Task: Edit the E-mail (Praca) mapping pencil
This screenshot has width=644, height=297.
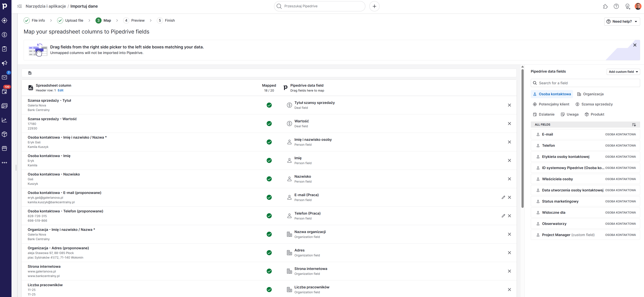Action: (x=503, y=197)
